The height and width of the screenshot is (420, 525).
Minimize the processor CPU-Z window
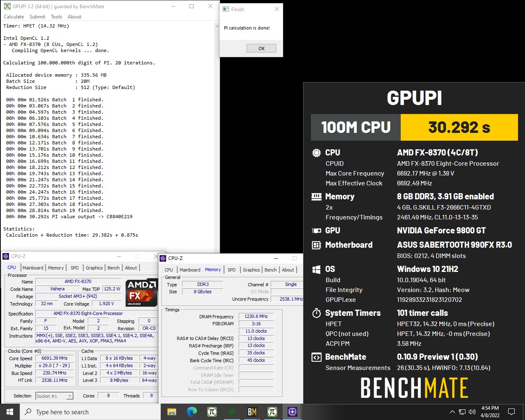pos(119,256)
